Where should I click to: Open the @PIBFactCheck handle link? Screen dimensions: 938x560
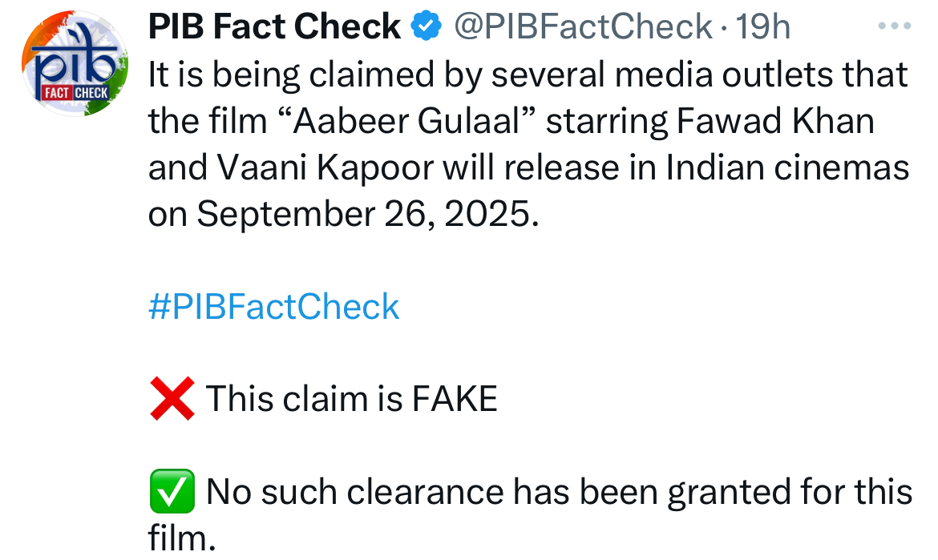pos(583,27)
